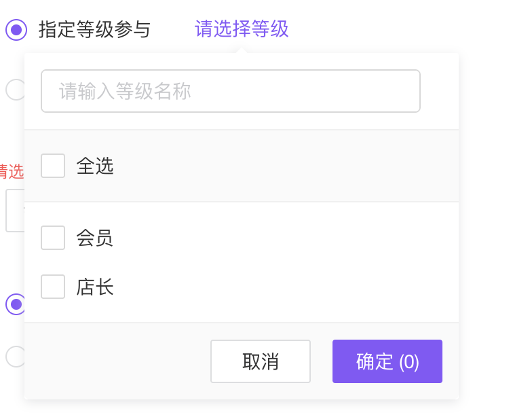Open the 请选择等级 link
This screenshot has width=532, height=413.
coord(242,29)
